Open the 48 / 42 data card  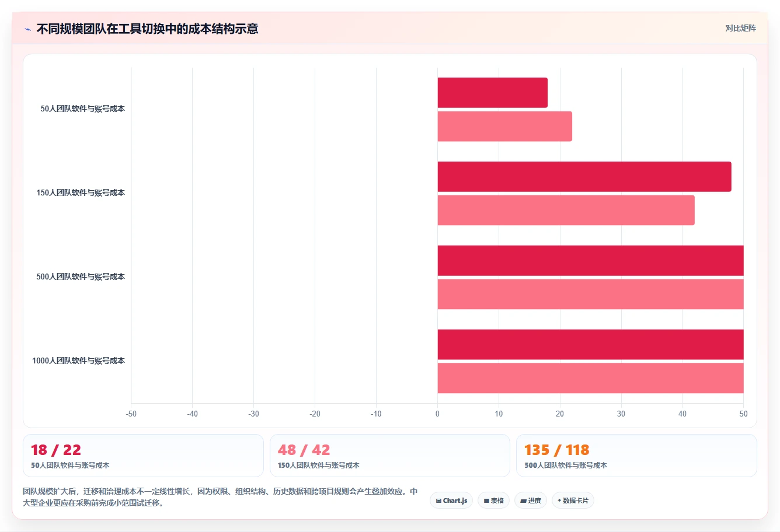tap(390, 456)
